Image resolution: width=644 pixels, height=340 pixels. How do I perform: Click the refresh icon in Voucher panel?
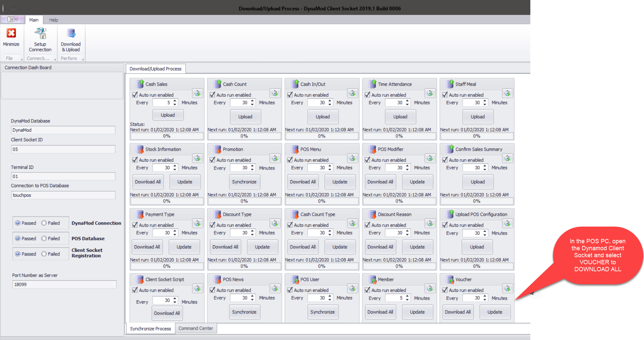(508, 289)
